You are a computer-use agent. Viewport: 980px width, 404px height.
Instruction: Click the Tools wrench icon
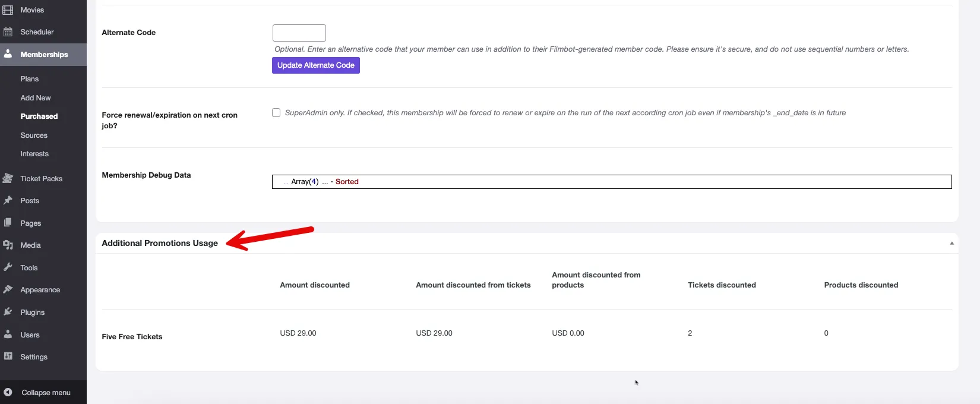click(x=8, y=267)
